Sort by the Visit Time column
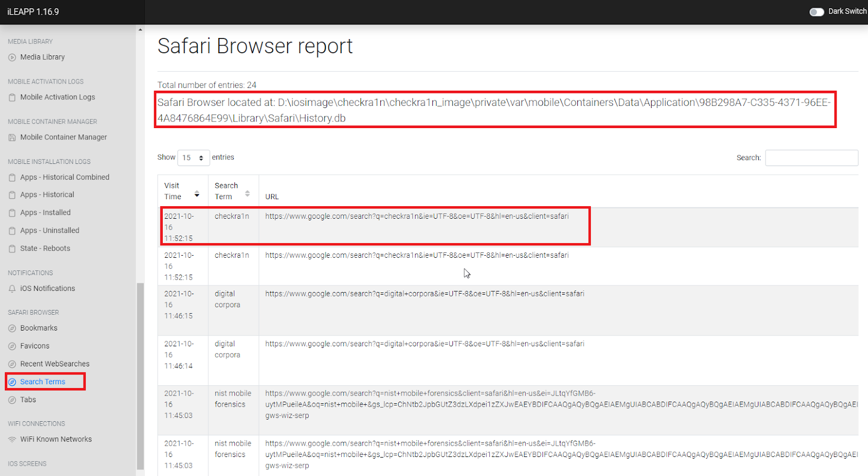The width and height of the screenshot is (868, 476). coord(182,191)
